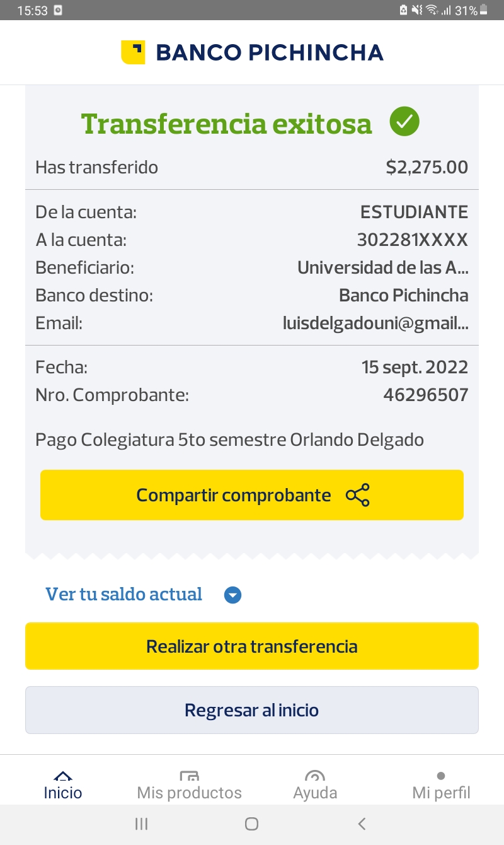Tap the Nro. Comprobante number 46296507
504x845 pixels.
coord(426,395)
